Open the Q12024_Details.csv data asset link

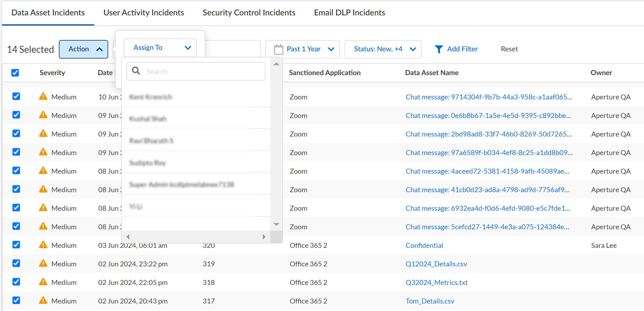(x=436, y=264)
